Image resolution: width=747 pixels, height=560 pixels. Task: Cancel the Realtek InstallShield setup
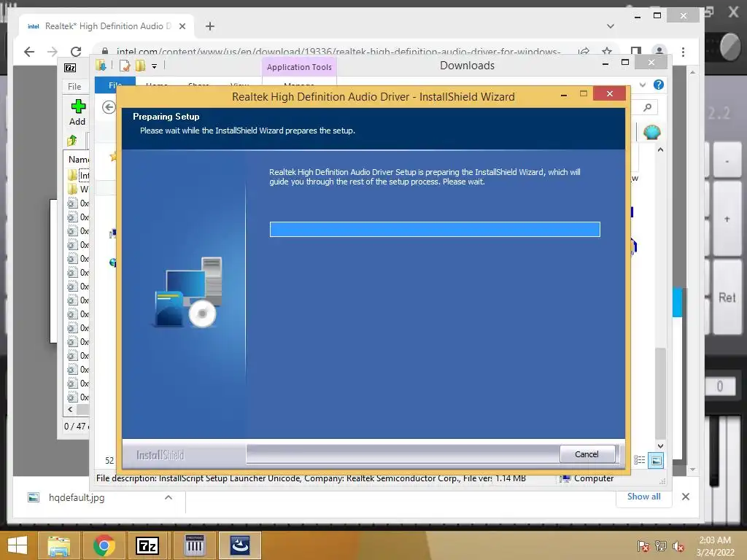point(587,454)
